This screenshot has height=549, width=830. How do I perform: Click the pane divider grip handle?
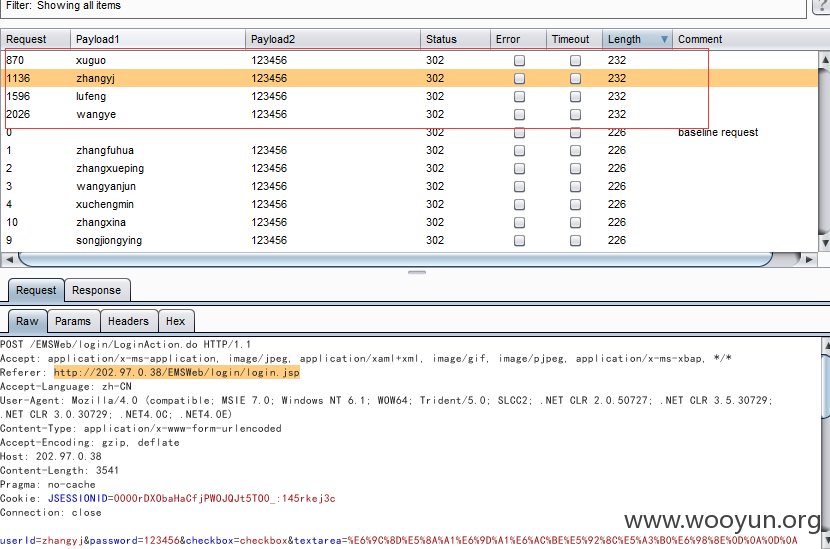click(x=417, y=273)
